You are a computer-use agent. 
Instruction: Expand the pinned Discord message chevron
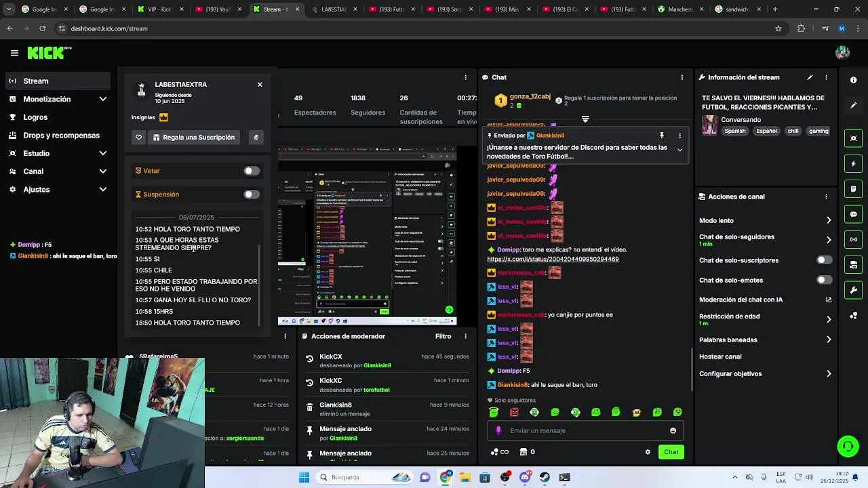(679, 150)
